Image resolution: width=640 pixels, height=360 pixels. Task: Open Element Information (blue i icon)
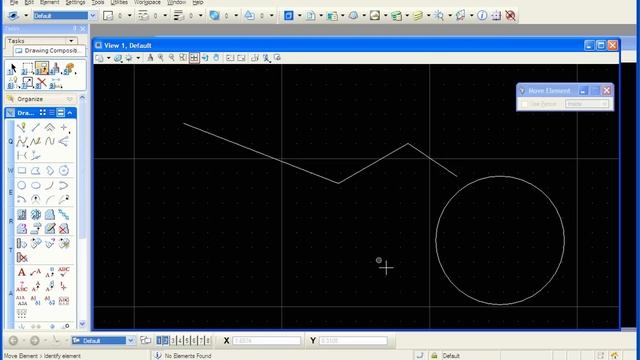pyautogui.click(x=482, y=16)
